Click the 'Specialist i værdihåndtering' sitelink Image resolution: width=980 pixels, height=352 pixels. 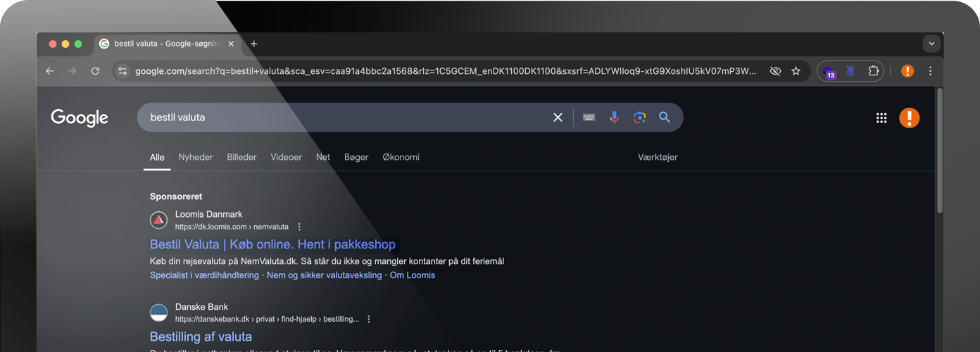(x=204, y=275)
